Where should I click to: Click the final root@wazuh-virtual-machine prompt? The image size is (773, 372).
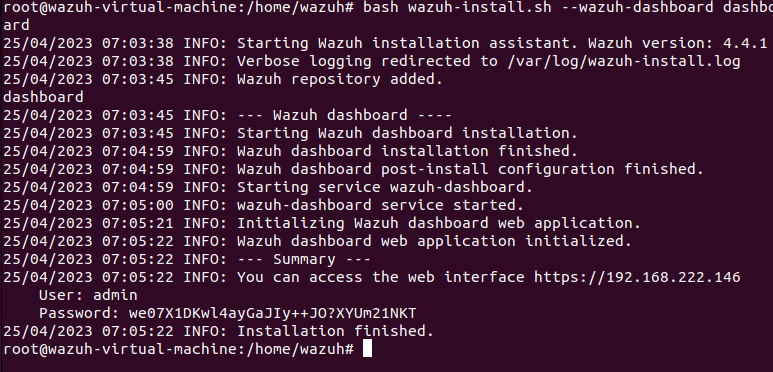pyautogui.click(x=178, y=349)
